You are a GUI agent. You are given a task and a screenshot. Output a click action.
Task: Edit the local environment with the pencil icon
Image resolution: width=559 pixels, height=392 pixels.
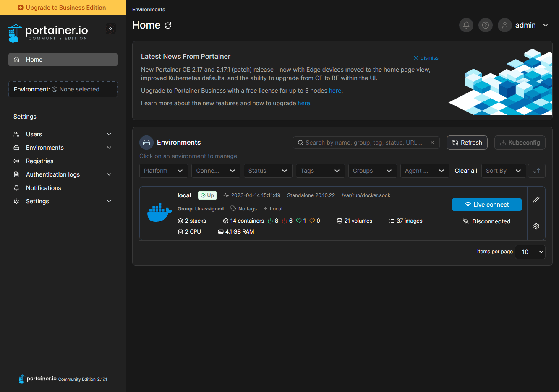pos(536,200)
